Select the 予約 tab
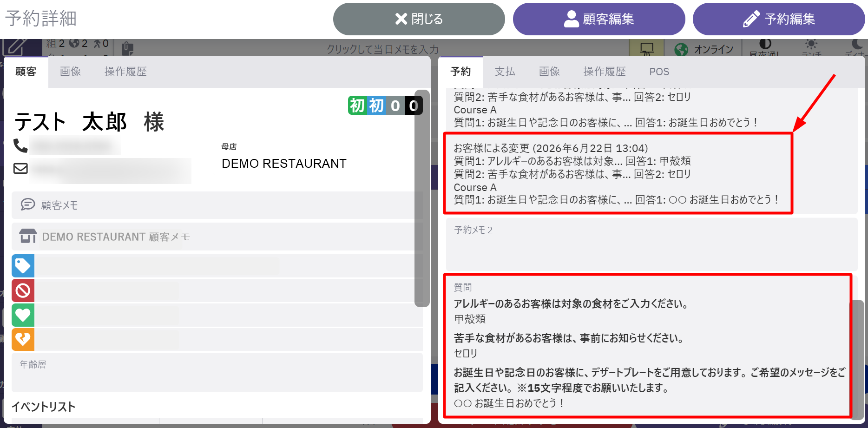 [460, 72]
